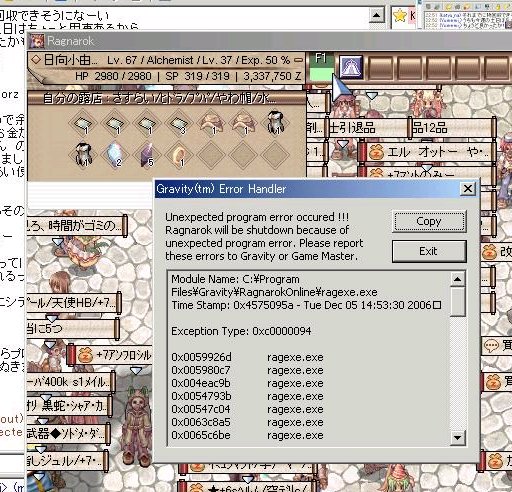
Task: Click the own shop title bar 自分の露店
Action: coord(167,98)
